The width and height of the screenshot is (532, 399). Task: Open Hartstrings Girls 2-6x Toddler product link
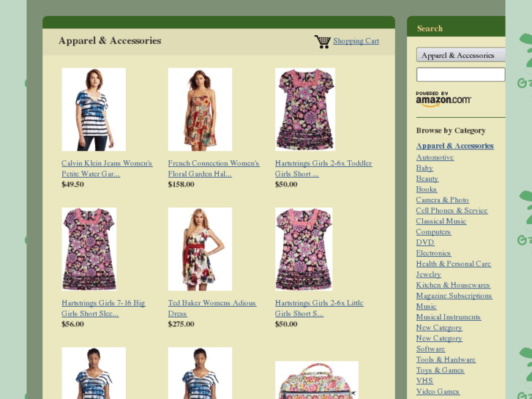tap(323, 168)
